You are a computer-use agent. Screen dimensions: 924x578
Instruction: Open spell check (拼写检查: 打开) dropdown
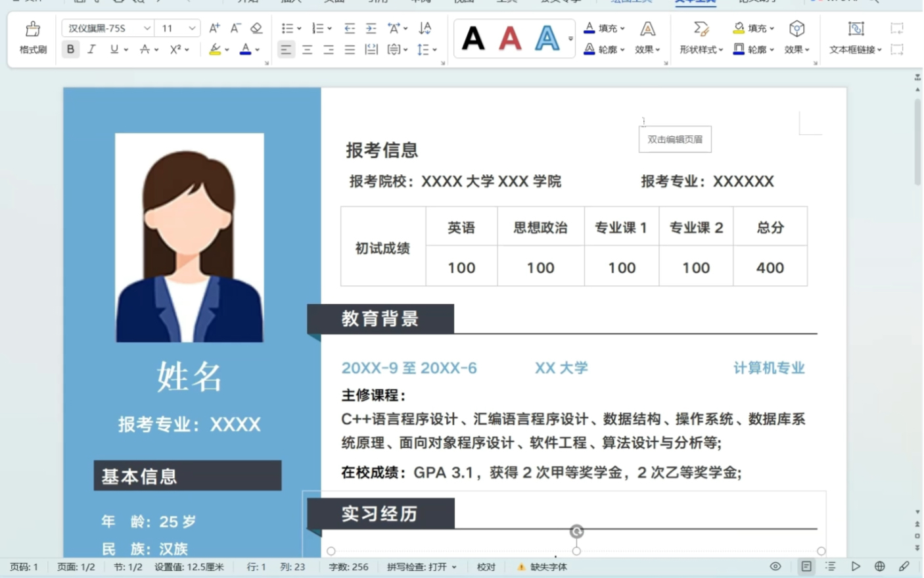422,567
